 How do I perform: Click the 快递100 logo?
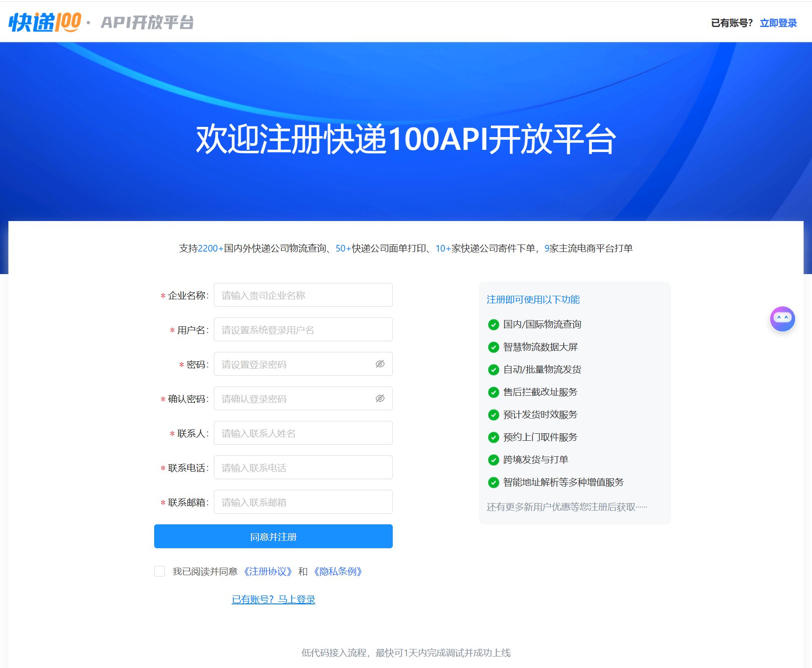45,22
